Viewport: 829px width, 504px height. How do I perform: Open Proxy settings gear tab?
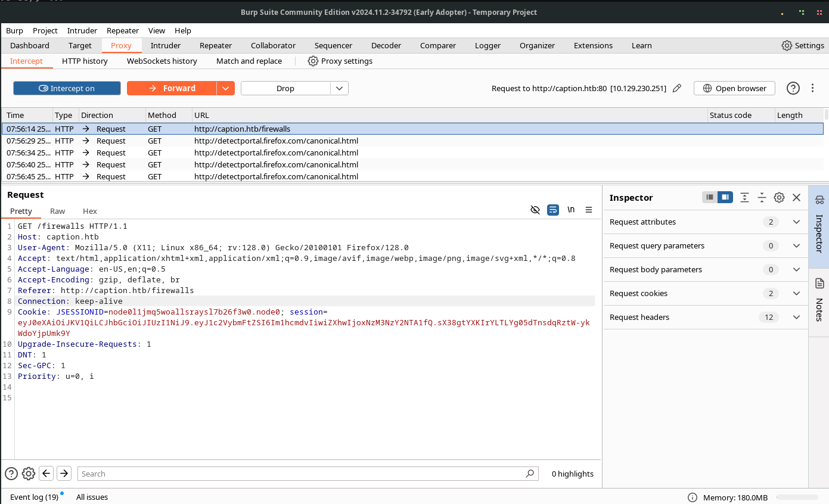340,61
